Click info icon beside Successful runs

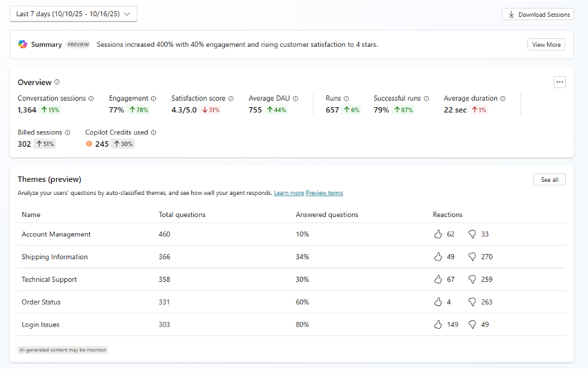427,99
